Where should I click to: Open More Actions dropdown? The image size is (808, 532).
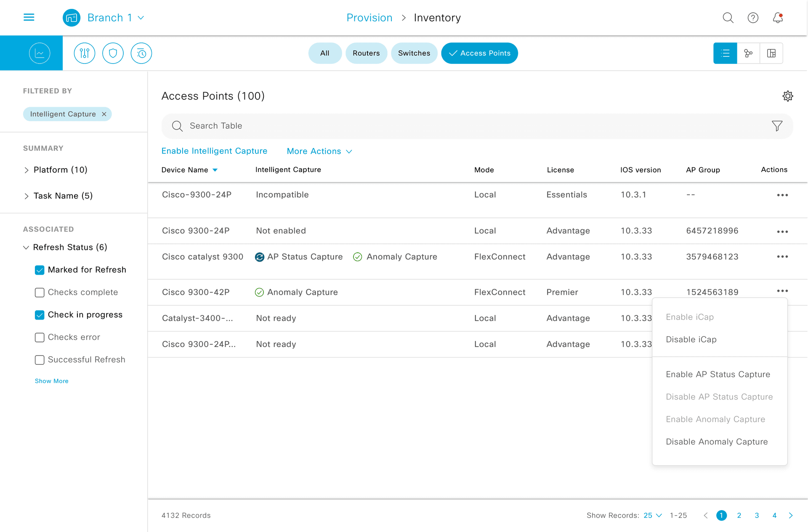319,151
